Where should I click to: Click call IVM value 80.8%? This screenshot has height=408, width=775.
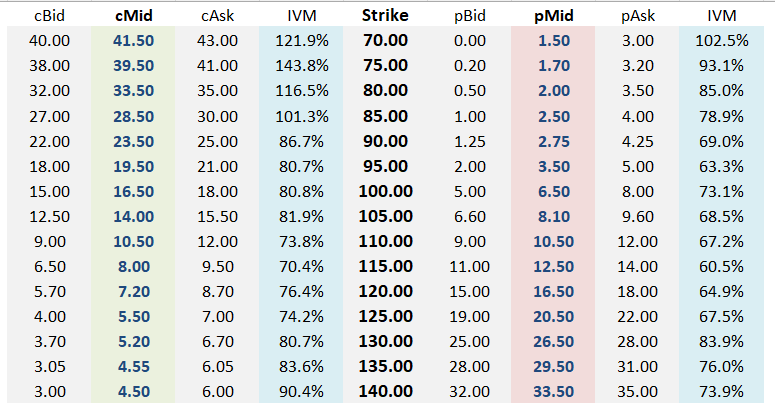(x=301, y=191)
